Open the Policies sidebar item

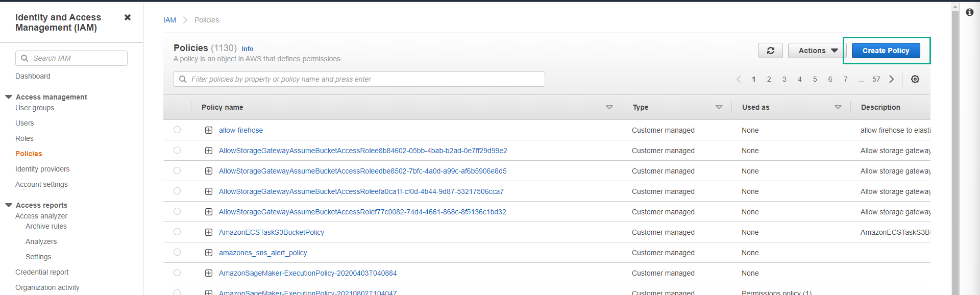coord(29,154)
